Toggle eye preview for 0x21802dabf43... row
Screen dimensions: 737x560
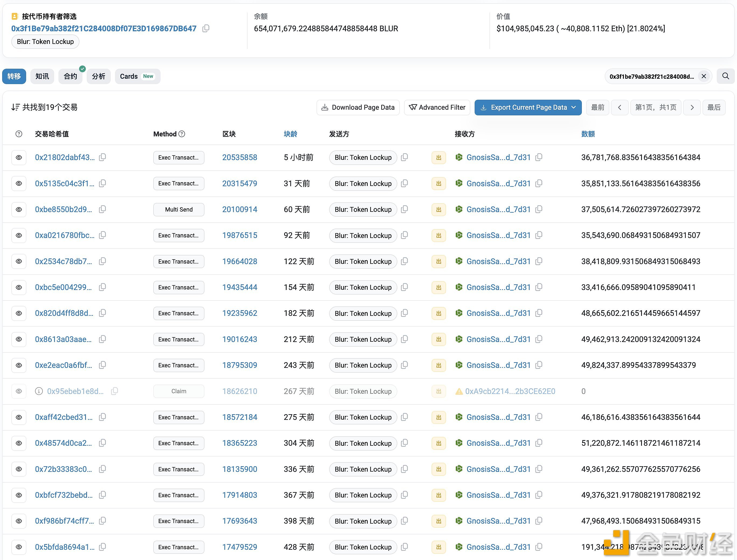(x=19, y=157)
